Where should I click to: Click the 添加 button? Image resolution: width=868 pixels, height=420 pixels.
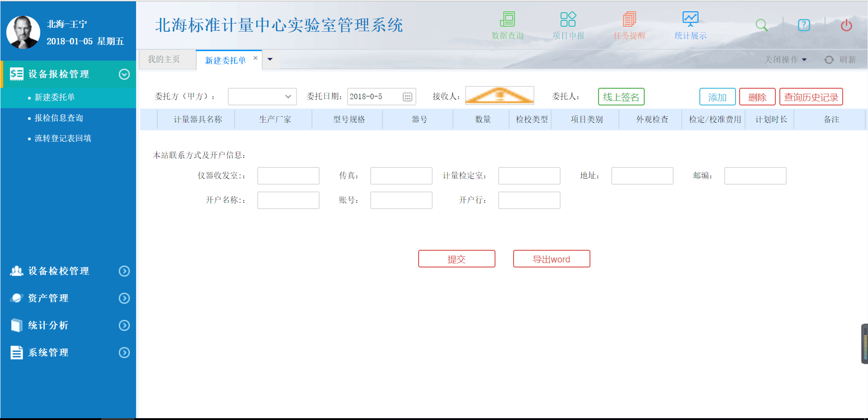[x=717, y=97]
